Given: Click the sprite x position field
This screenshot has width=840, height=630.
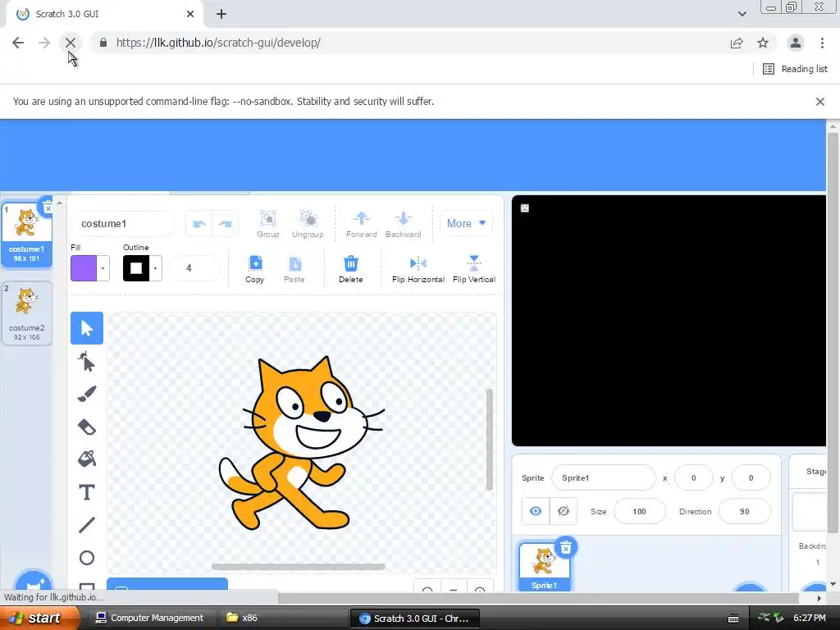Looking at the screenshot, I should (x=694, y=477).
